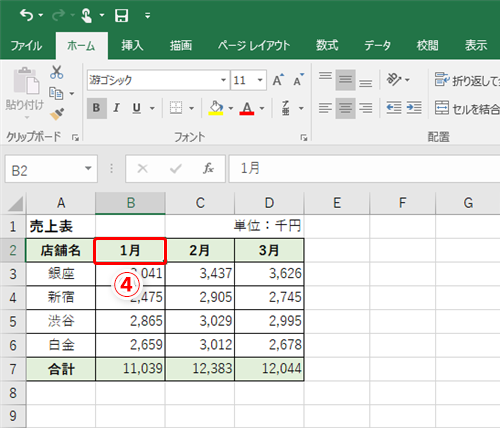Open the ファイル tab
This screenshot has height=428, width=500.
(26, 45)
